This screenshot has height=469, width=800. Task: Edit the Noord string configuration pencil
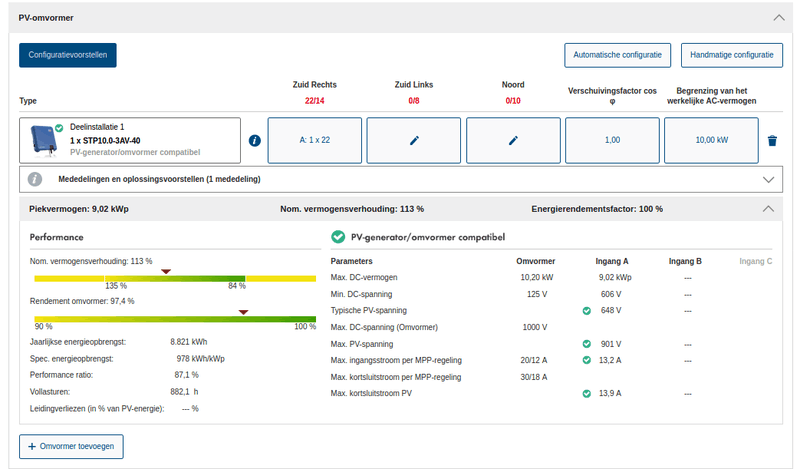click(513, 141)
